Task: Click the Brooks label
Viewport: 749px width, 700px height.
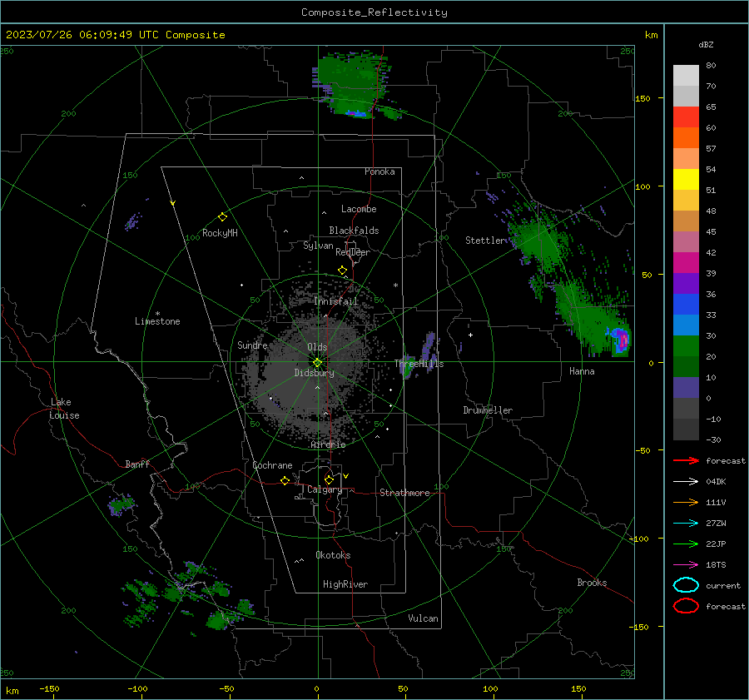Action: click(592, 583)
